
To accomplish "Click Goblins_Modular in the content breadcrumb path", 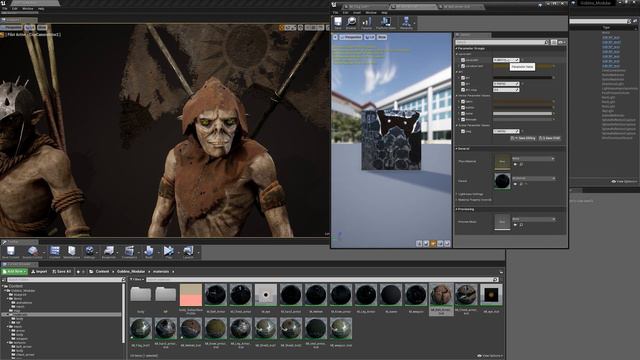I will click(131, 271).
